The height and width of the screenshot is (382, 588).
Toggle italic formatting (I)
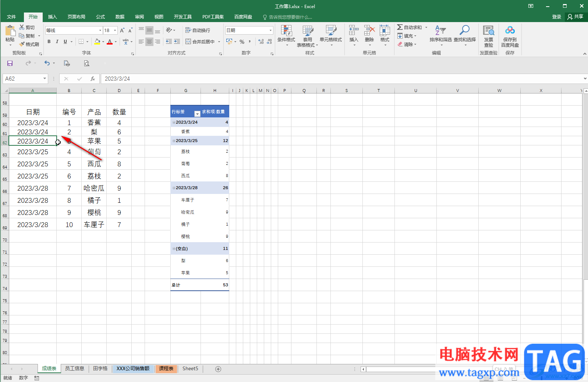pyautogui.click(x=57, y=42)
